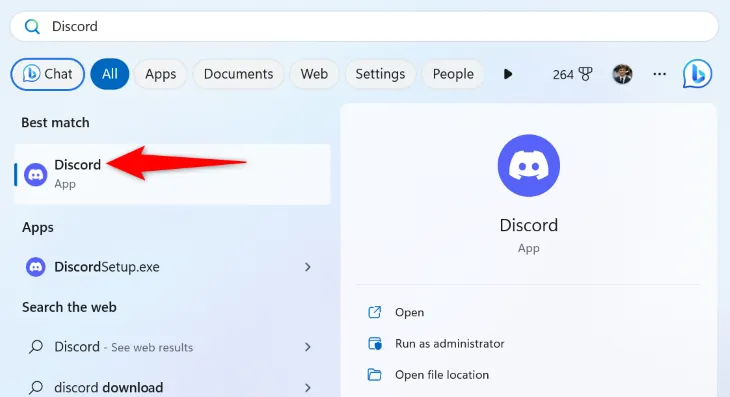Viewport: 730px width, 397px height.
Task: Click the search magnifier icon
Action: pyautogui.click(x=32, y=27)
